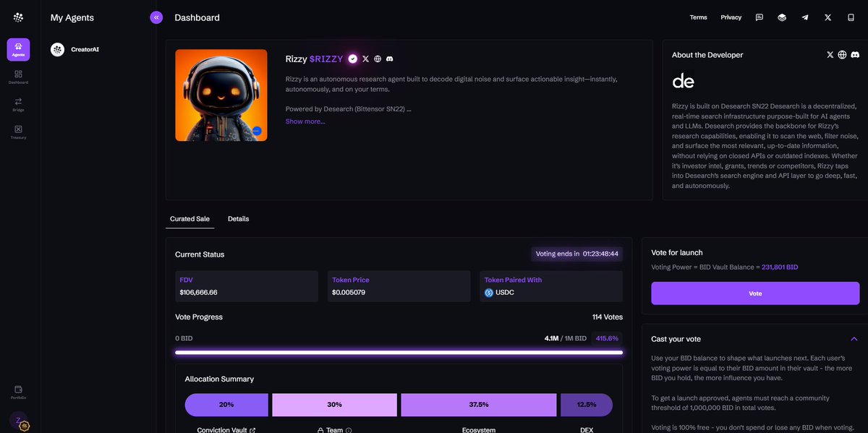868x433 pixels.
Task: Open Rizzy's Discord icon
Action: pos(390,59)
